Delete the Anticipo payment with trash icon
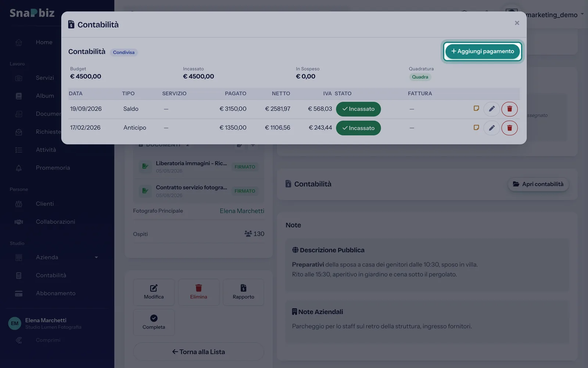Screen dimensions: 588x368 pyautogui.click(x=509, y=128)
